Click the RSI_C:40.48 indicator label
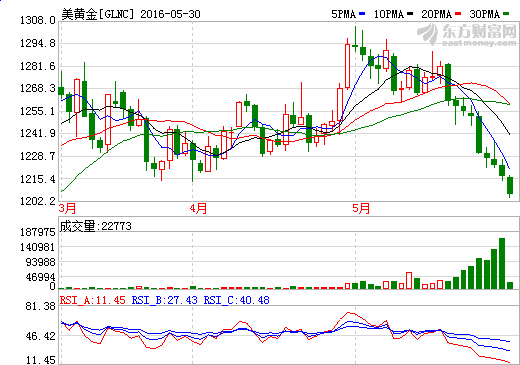The image size is (520, 365). (237, 300)
